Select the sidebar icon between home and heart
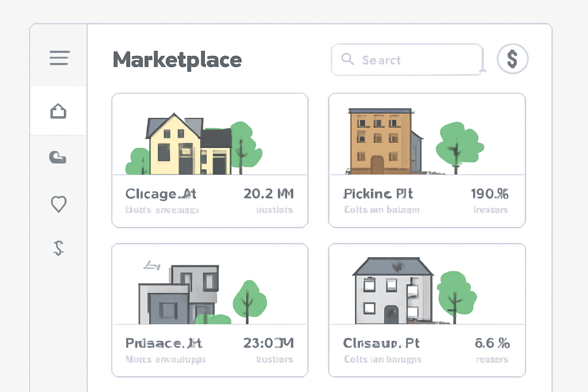The image size is (588, 392). coord(58,157)
